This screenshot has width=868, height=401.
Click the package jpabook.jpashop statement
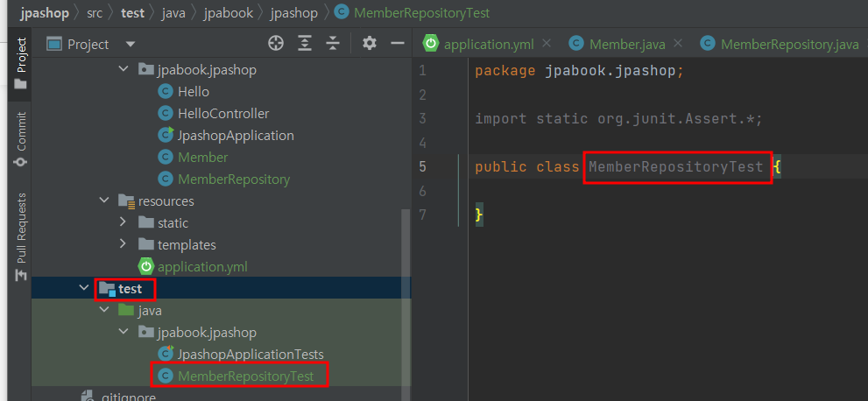coord(580,71)
